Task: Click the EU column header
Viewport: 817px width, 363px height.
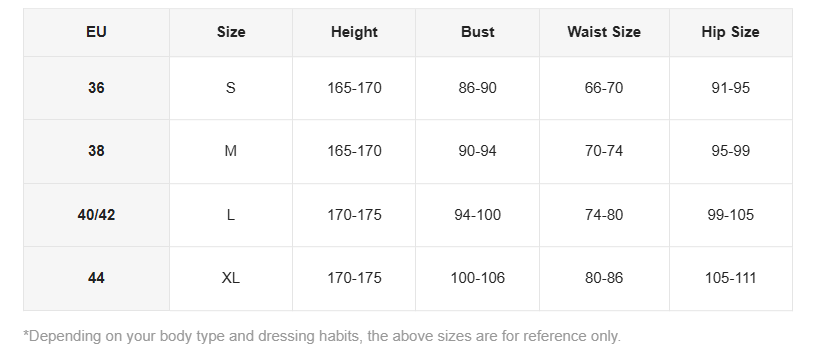Action: click(96, 32)
